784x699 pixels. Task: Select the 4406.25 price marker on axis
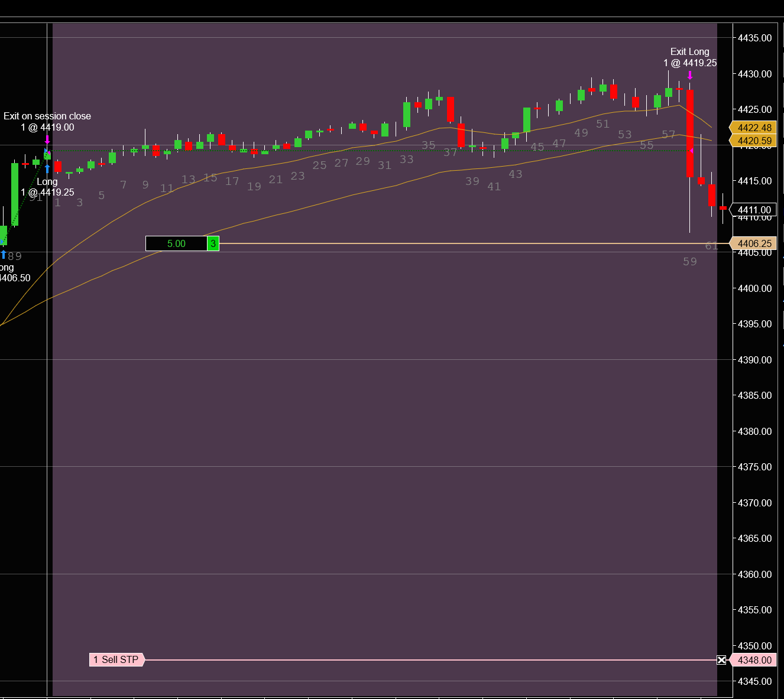point(753,243)
